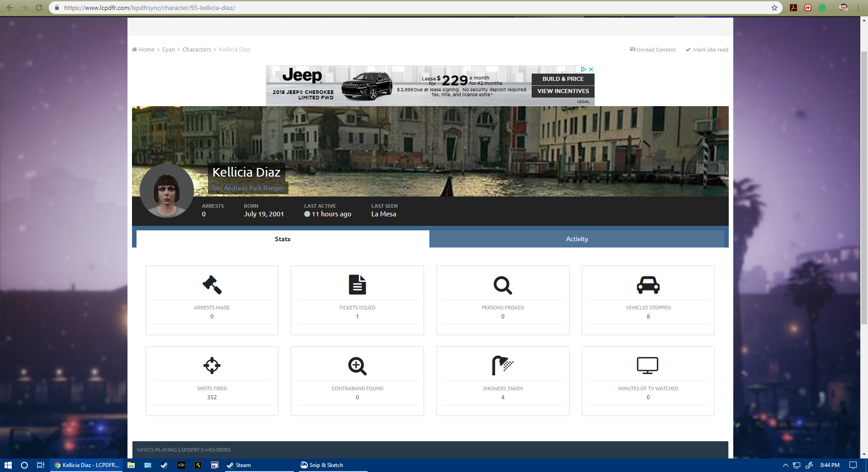
Task: Click the Persons Frisked magnifier icon
Action: [x=502, y=285]
